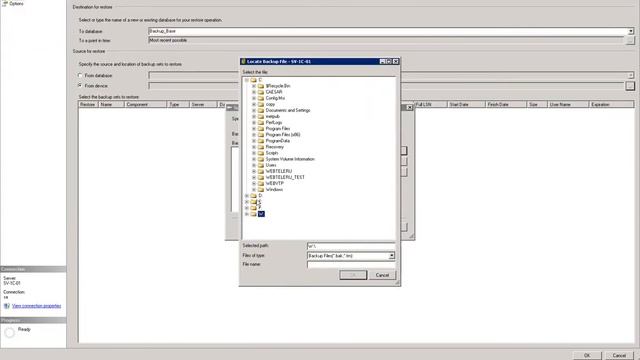Image resolution: width=640 pixels, height=360 pixels.
Task: Click the WEBVTP folder icon
Action: tap(261, 184)
